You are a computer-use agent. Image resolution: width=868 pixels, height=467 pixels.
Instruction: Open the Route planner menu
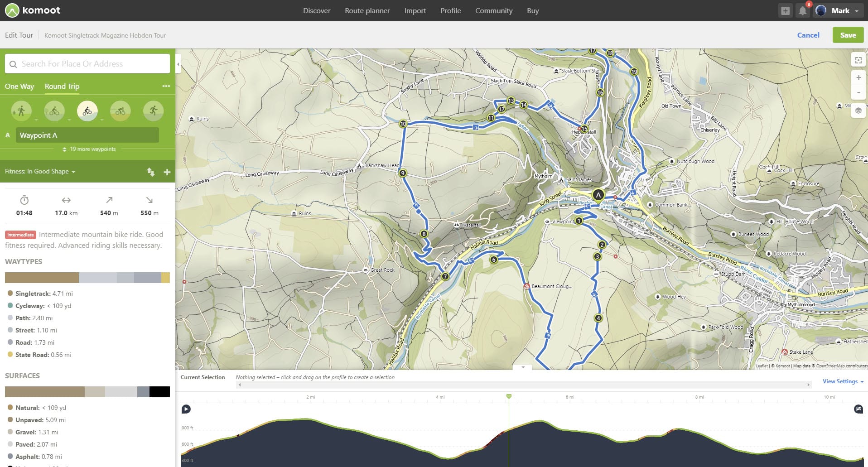[x=367, y=11]
